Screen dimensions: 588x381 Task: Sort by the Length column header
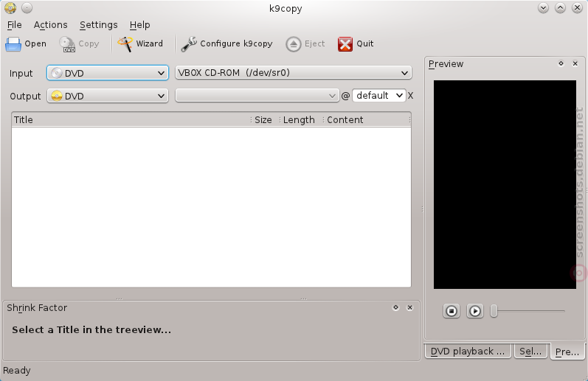pyautogui.click(x=301, y=120)
